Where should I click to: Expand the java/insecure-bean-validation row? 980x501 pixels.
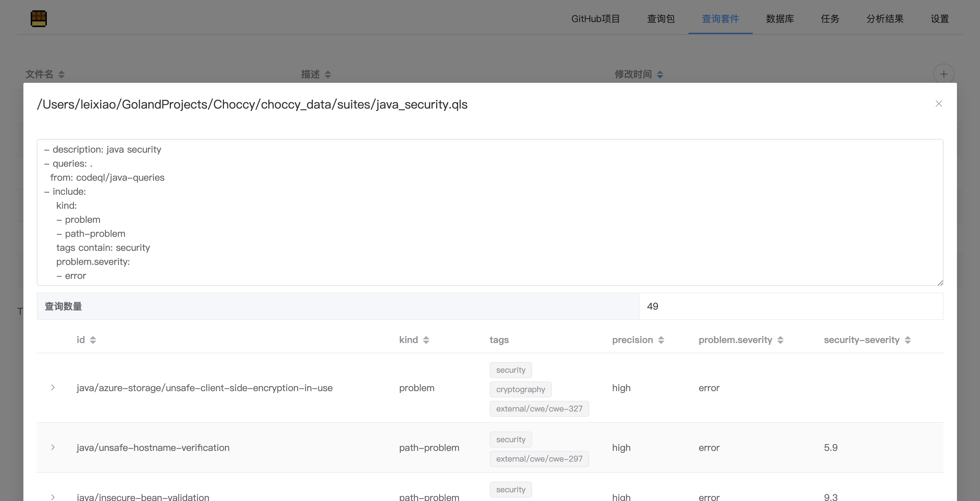(x=53, y=497)
